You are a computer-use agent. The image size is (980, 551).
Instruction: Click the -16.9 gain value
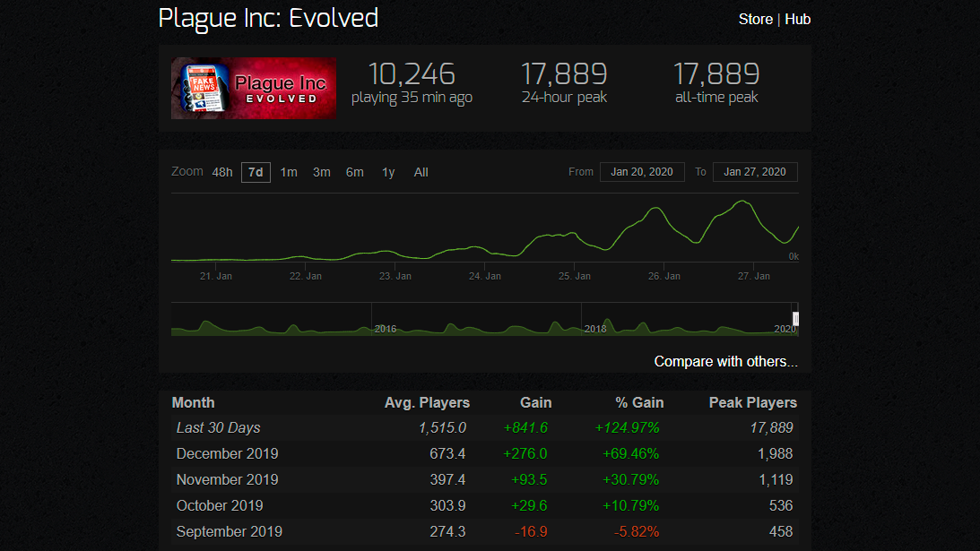coord(532,531)
